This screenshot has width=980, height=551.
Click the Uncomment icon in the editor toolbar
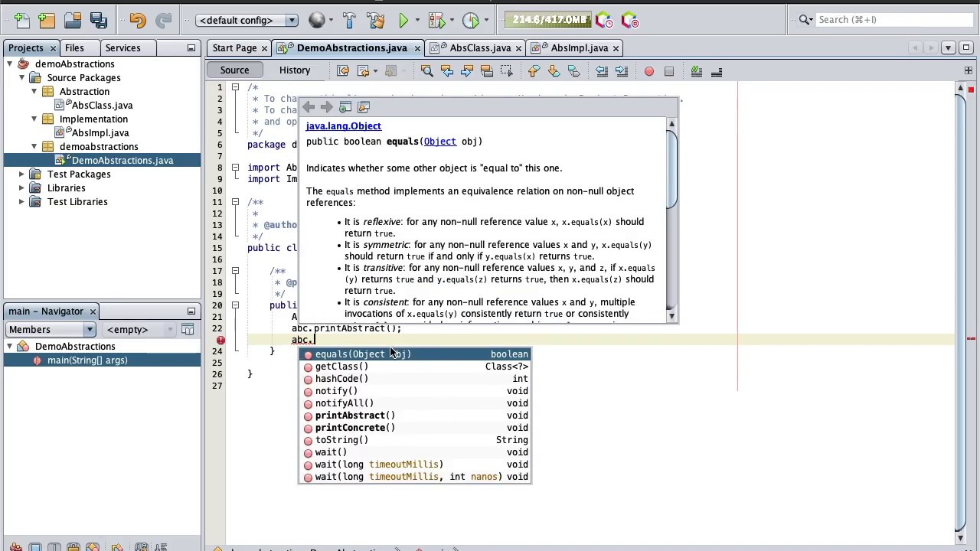717,71
